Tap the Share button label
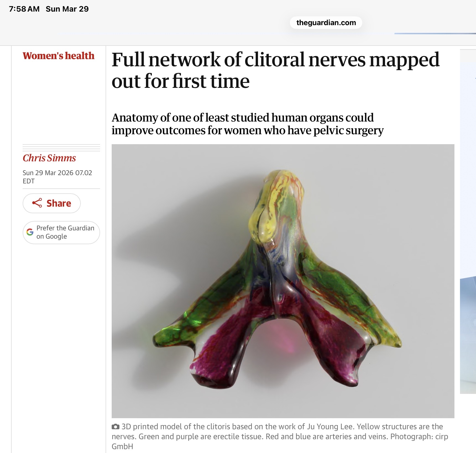476x453 pixels. [x=59, y=203]
